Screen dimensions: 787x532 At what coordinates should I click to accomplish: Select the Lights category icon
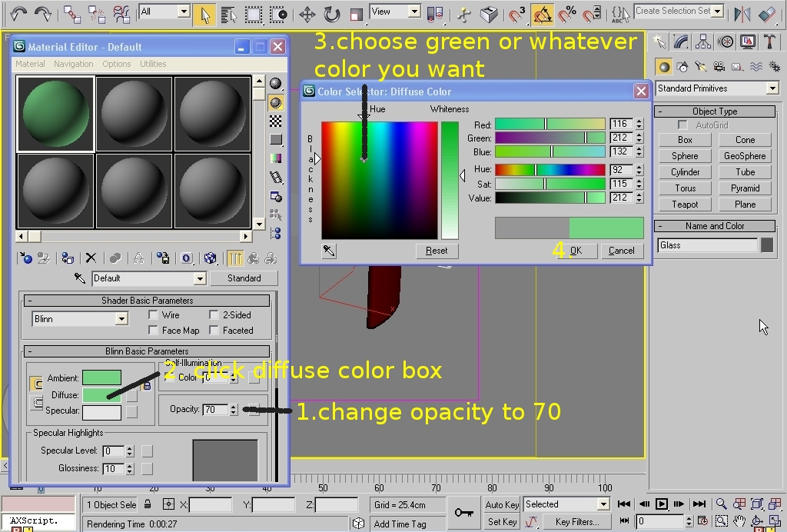tap(700, 67)
